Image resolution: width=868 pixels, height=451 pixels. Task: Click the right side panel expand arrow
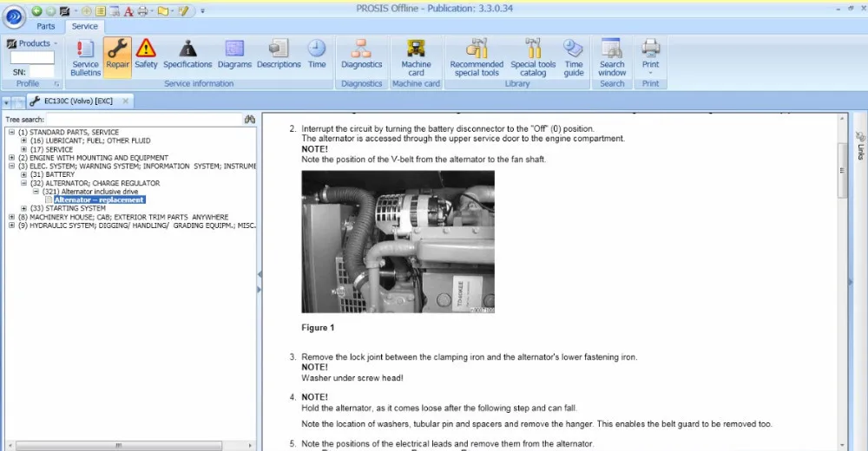pyautogui.click(x=851, y=282)
